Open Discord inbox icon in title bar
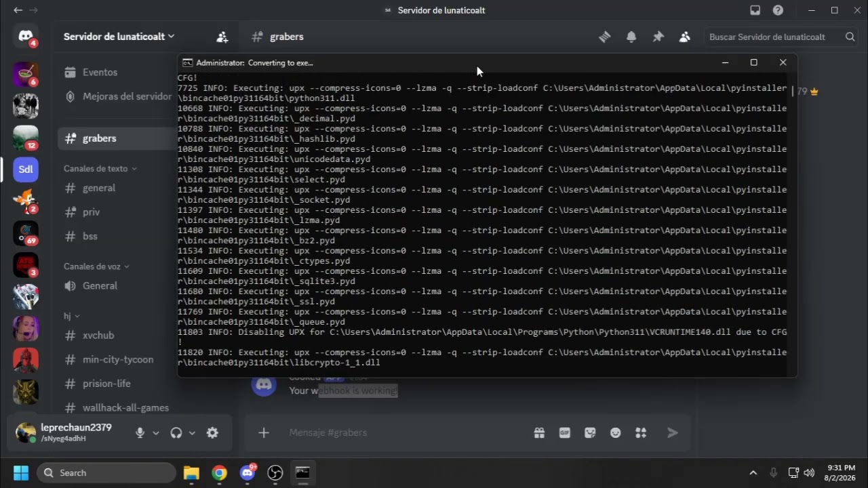Screen dimensions: 868x488 click(755, 10)
